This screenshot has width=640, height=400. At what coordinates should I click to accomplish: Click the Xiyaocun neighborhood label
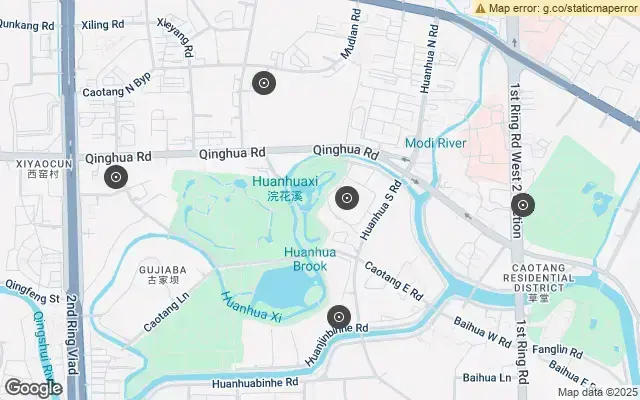tap(44, 169)
